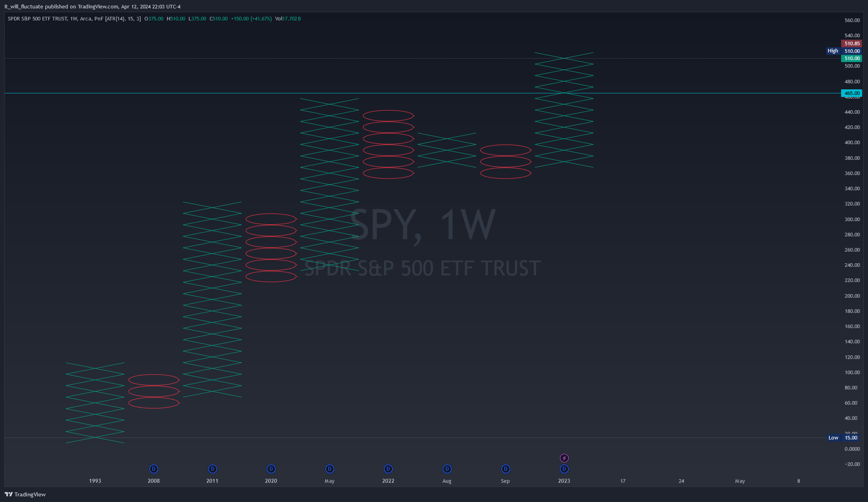Click the 200.00 price scale label
868x502 pixels.
852,296
